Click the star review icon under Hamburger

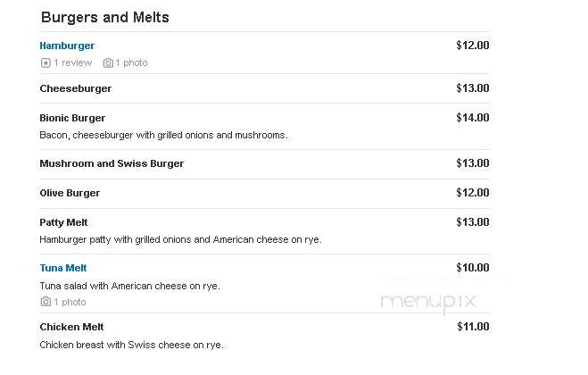click(x=46, y=62)
